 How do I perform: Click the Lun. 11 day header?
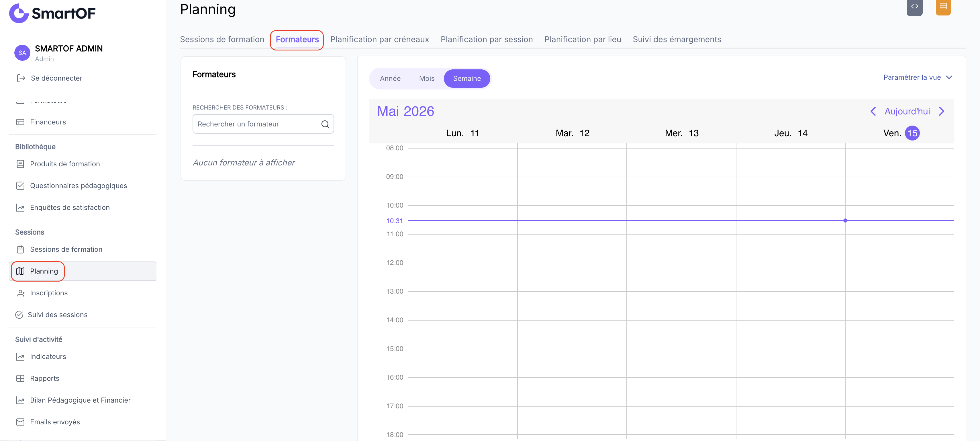[x=462, y=133]
